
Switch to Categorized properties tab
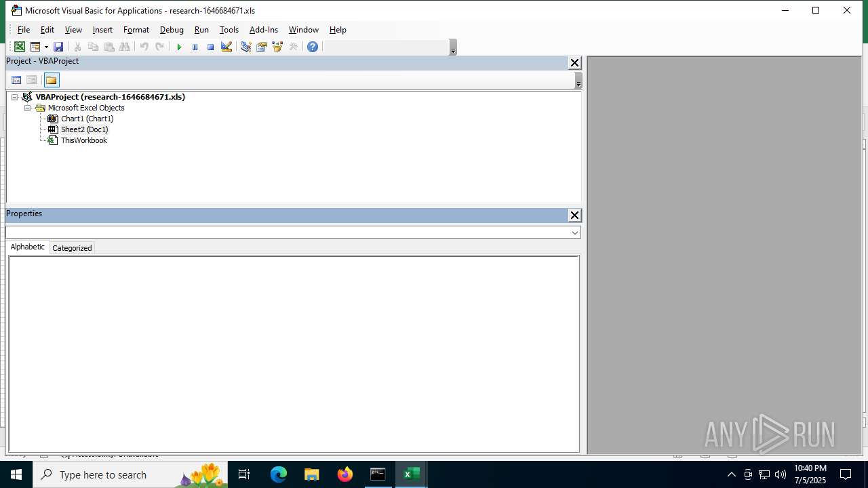[72, 248]
